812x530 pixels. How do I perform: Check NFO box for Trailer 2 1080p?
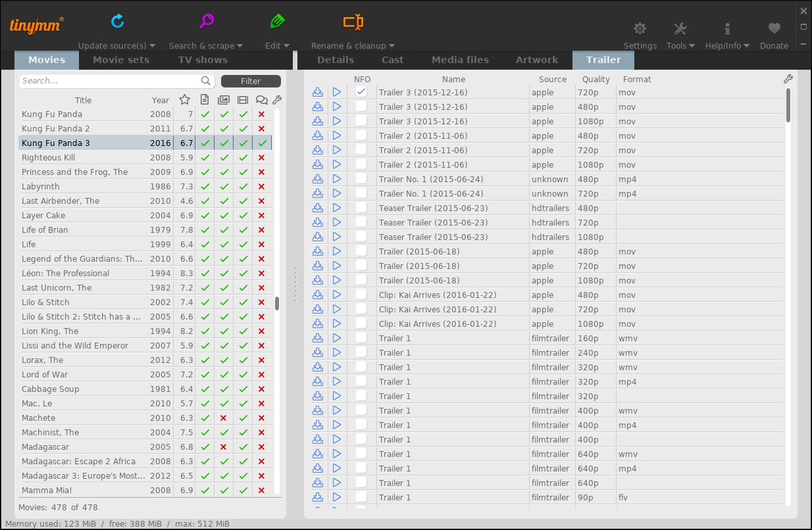[x=361, y=164]
